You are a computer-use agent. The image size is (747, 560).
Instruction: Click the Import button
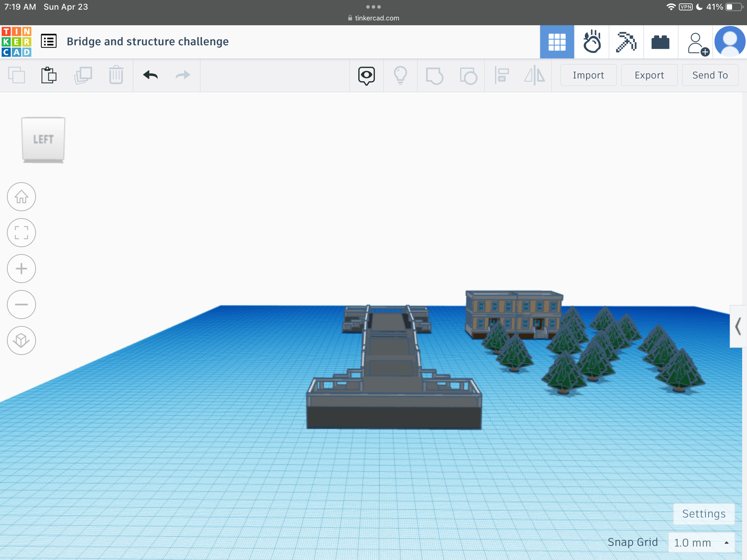tap(588, 75)
